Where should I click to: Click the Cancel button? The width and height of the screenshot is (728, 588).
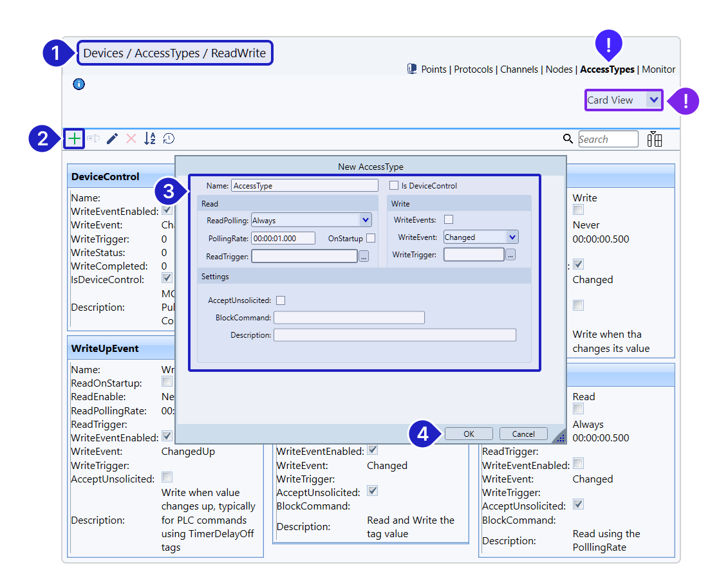point(523,434)
